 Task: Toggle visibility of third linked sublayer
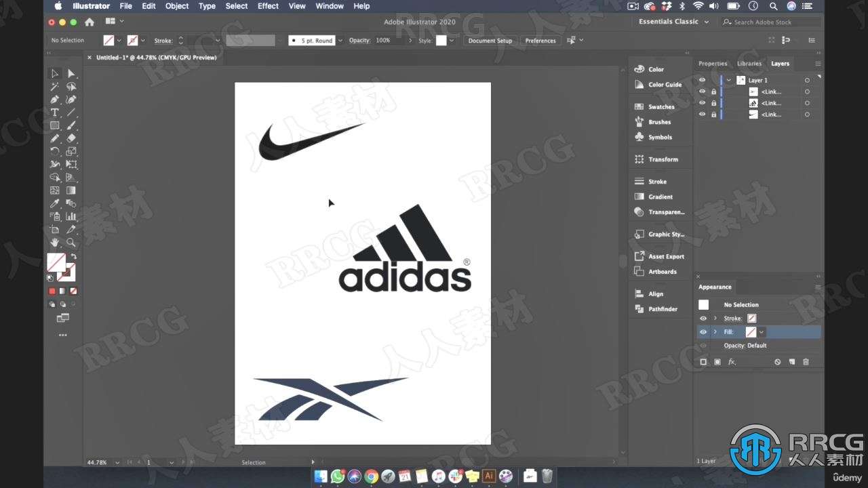pyautogui.click(x=703, y=115)
